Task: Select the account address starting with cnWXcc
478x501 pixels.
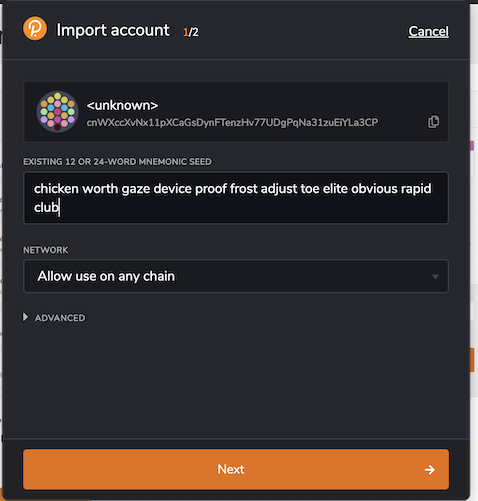Action: (x=232, y=123)
